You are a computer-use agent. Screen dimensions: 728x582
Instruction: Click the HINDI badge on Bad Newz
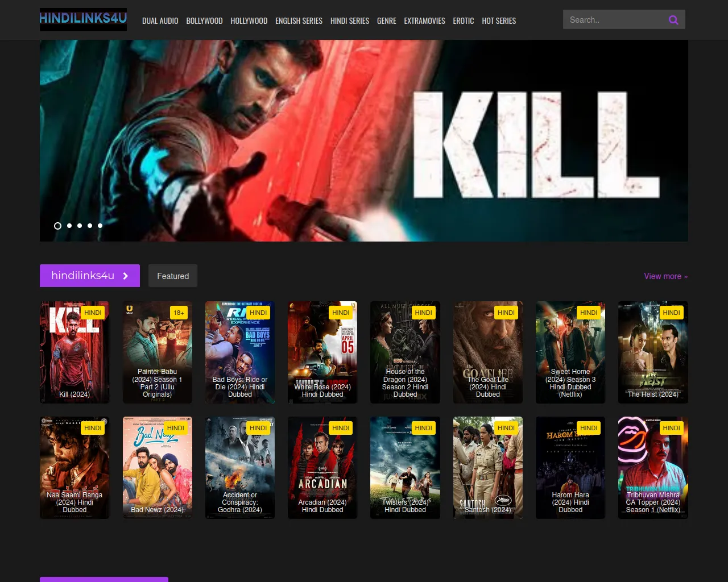pyautogui.click(x=176, y=428)
